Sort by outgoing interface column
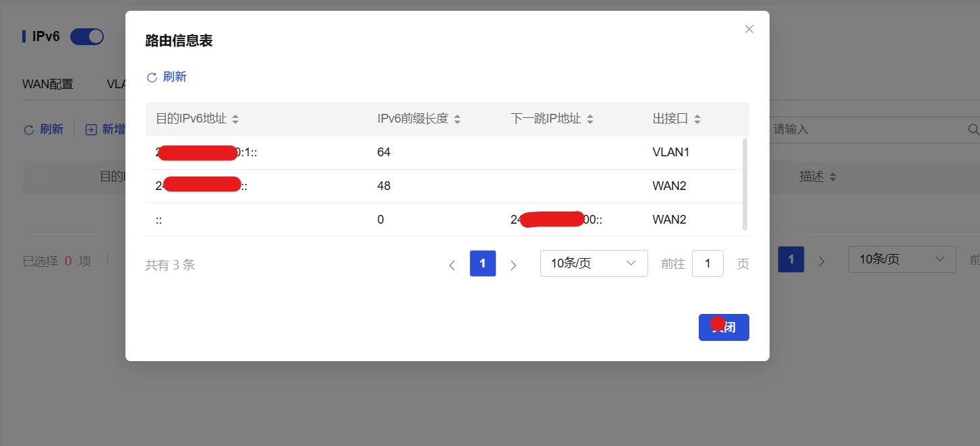This screenshot has width=980, height=446. [697, 119]
